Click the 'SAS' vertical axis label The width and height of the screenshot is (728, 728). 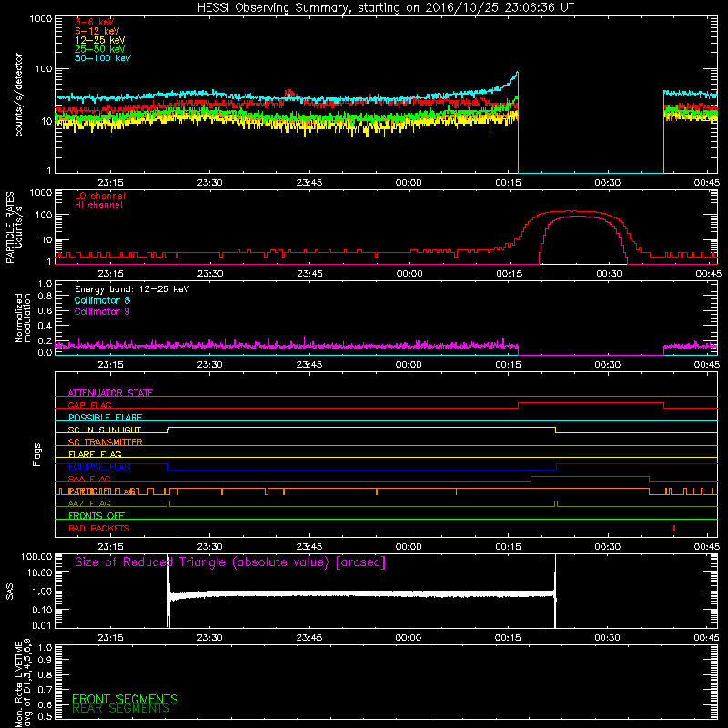pos(10,591)
